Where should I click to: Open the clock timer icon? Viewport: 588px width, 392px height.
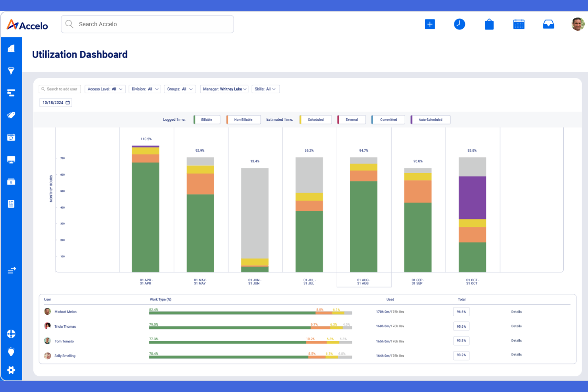[x=459, y=24]
